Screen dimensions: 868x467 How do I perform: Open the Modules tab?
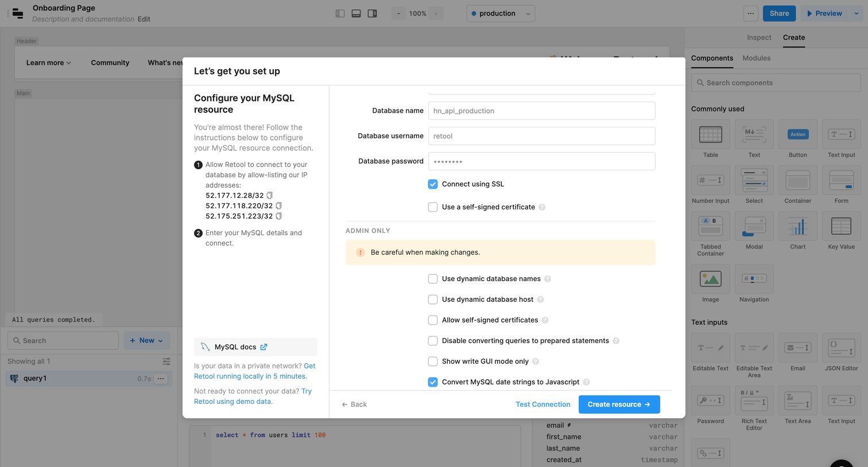pos(757,58)
